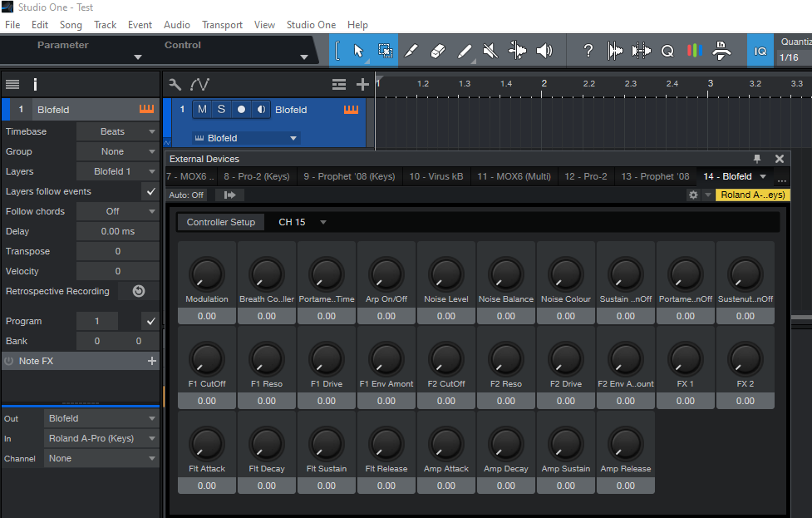Toggle Auto: Off in External Devices
The width and height of the screenshot is (812, 518).
point(186,195)
